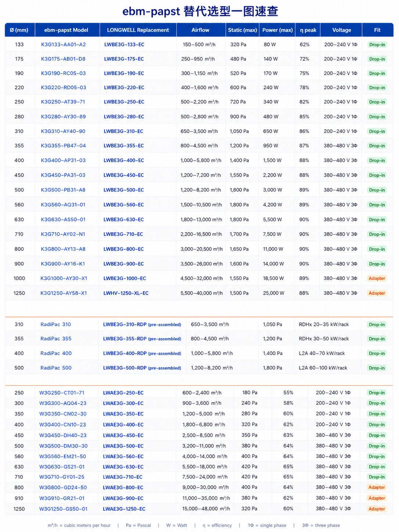The image size is (399, 532).
Task: Click the page title ebm-papst 替代选型一图速查
Action: pos(200,11)
